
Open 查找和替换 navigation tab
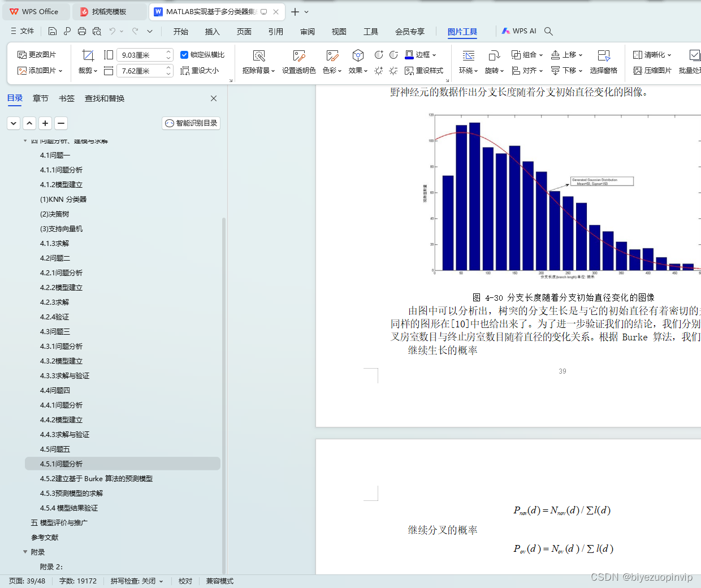(x=105, y=98)
